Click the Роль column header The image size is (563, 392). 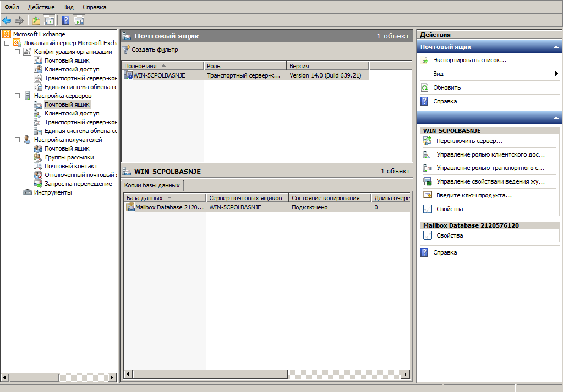coord(245,66)
